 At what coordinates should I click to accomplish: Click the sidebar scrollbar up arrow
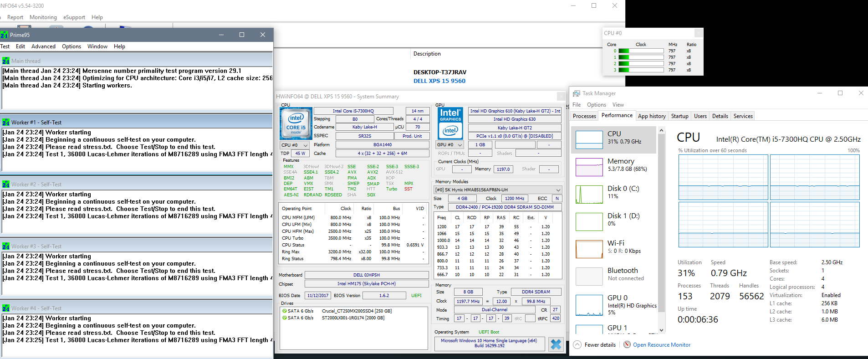[x=662, y=130]
